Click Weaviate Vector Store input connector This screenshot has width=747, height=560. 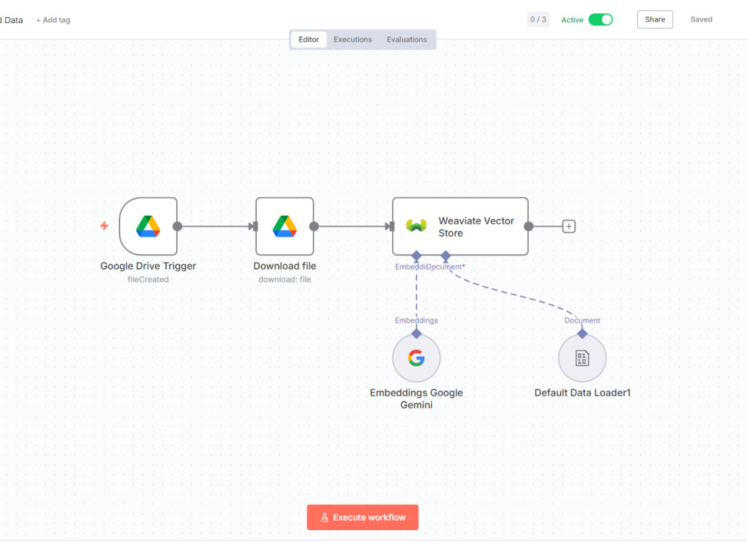pos(391,226)
